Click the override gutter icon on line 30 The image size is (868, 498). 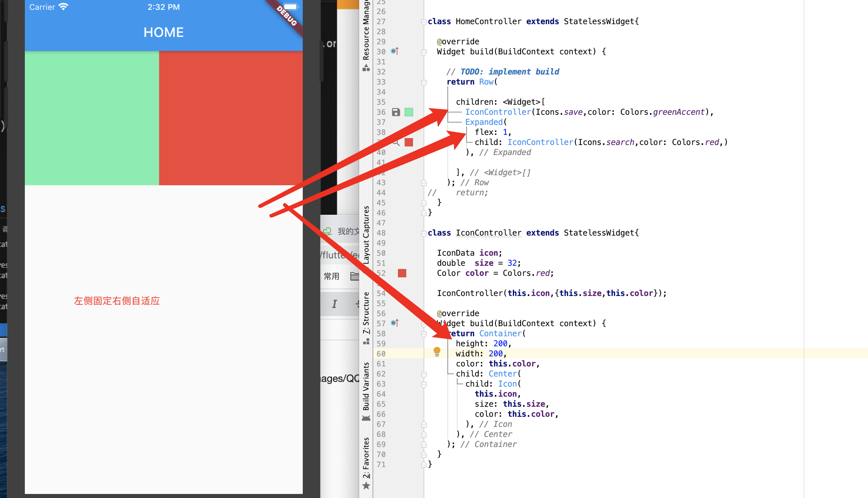pos(395,51)
